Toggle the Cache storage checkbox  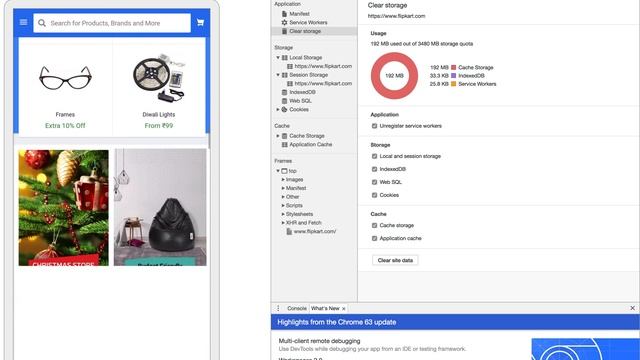point(374,225)
